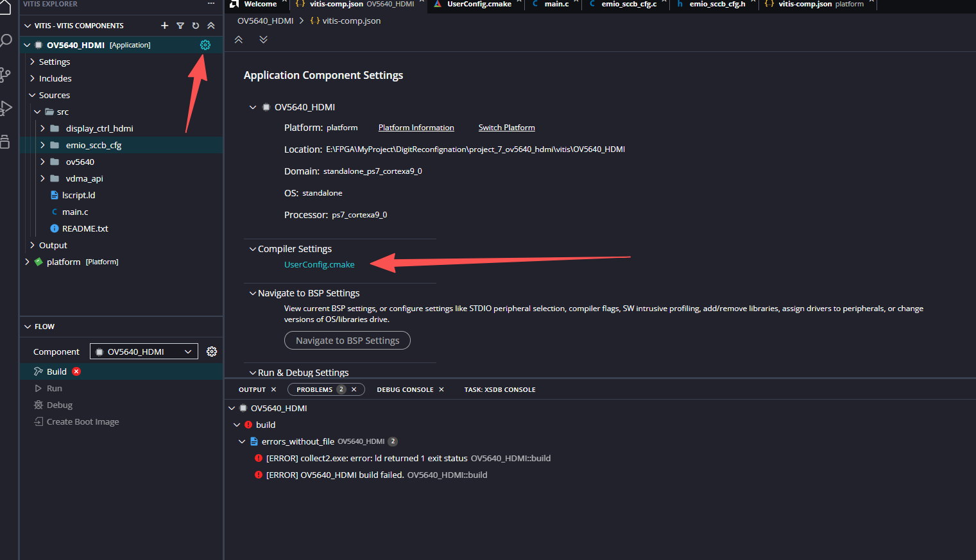Open Run and Debug in activity bar

pos(6,108)
